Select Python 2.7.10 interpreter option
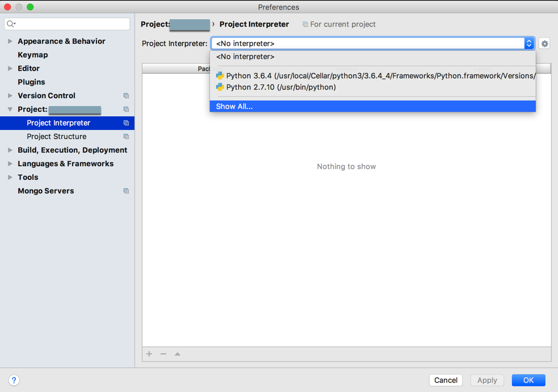The width and height of the screenshot is (558, 392). pyautogui.click(x=373, y=87)
